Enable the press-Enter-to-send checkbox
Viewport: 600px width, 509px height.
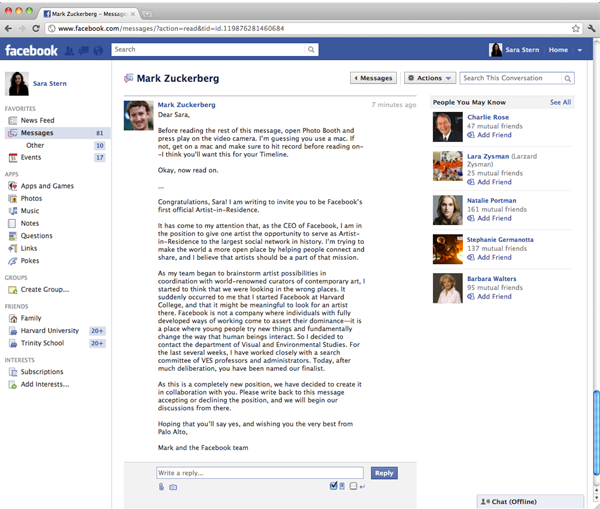pos(353,486)
